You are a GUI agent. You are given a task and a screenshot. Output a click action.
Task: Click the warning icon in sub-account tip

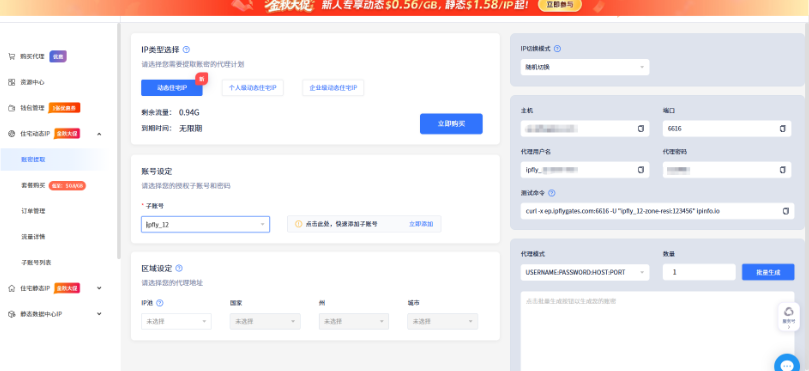298,224
